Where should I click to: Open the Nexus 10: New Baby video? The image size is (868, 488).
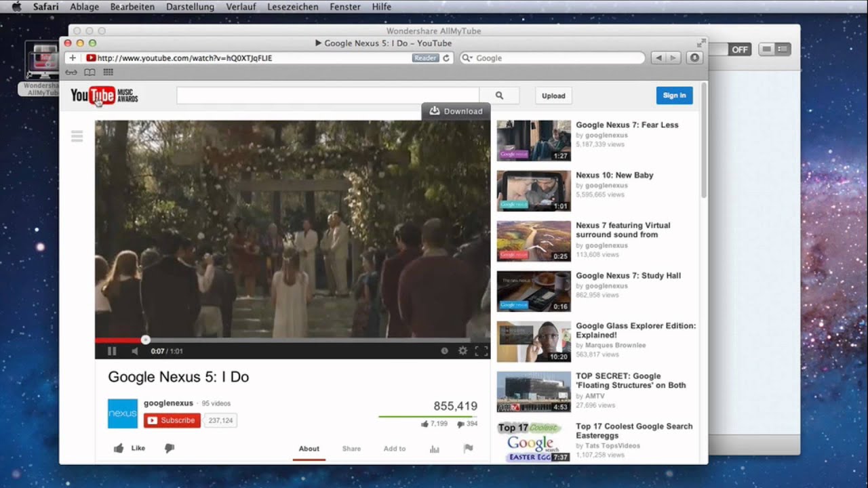[x=614, y=175]
